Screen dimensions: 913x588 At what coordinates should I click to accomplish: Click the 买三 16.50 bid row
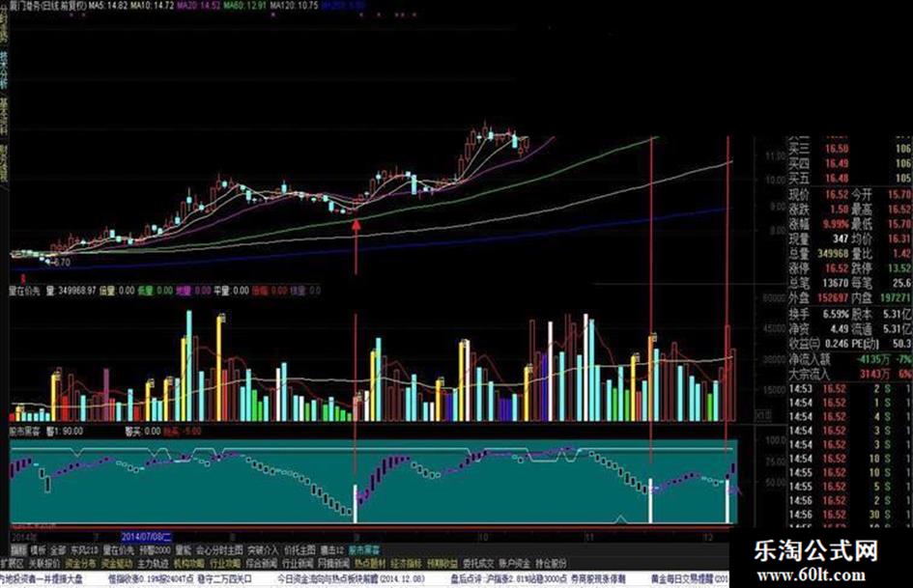(850, 149)
